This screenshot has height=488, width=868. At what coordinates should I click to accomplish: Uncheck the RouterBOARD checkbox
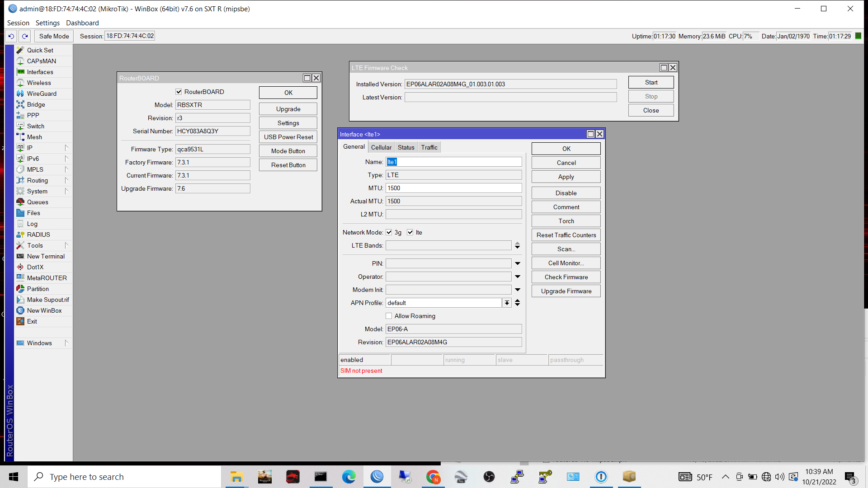[179, 92]
